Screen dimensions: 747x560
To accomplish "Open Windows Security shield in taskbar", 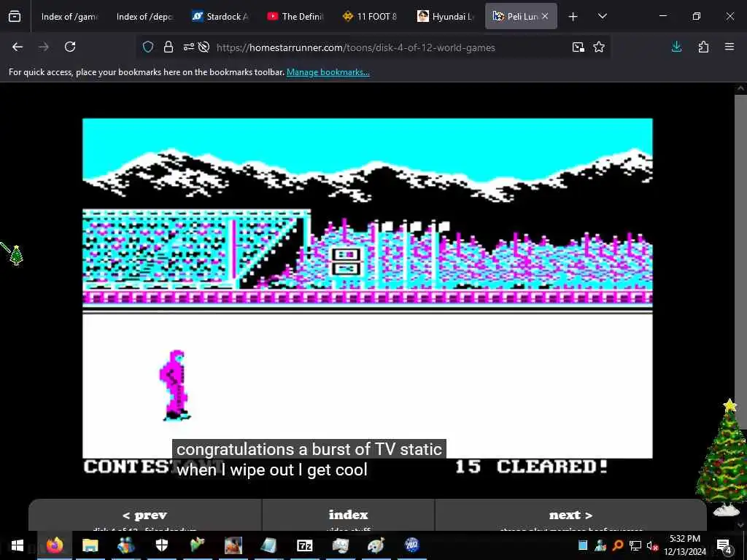I will point(161,545).
